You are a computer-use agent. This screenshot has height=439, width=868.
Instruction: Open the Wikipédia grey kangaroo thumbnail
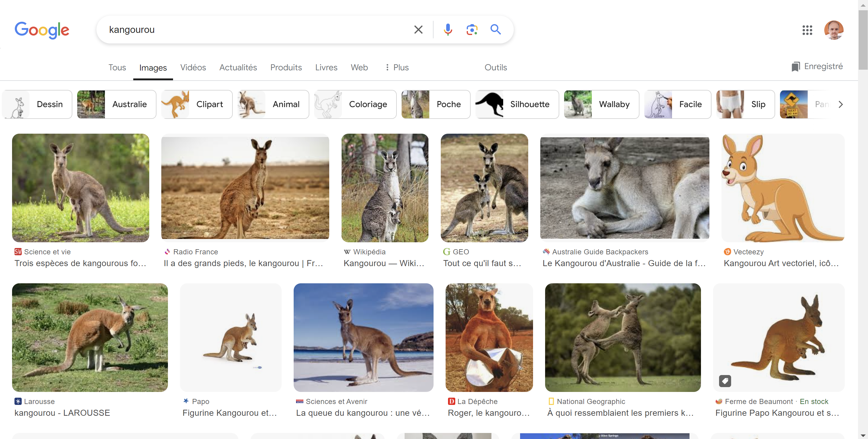(385, 187)
